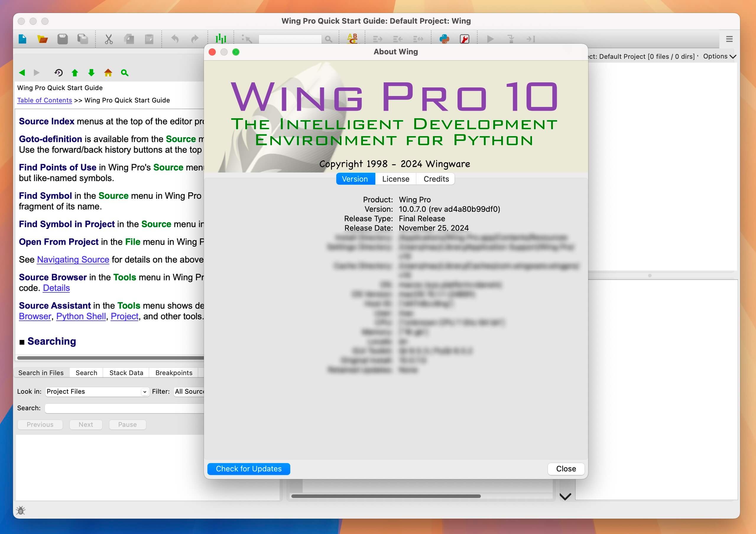
Task: Undo the last edit in the toolbar
Action: click(175, 39)
